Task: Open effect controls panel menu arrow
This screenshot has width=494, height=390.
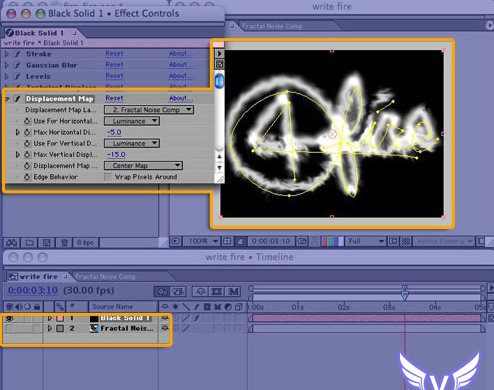Action: (x=219, y=54)
